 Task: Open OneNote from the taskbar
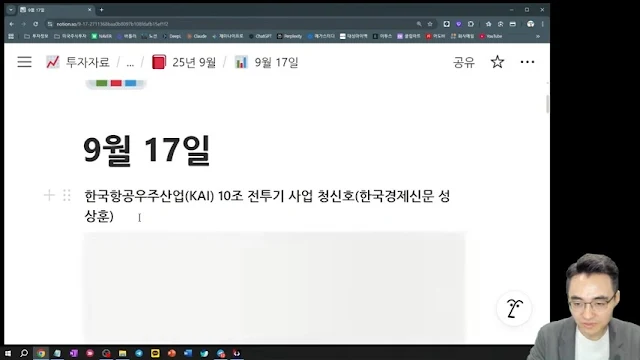(73, 353)
